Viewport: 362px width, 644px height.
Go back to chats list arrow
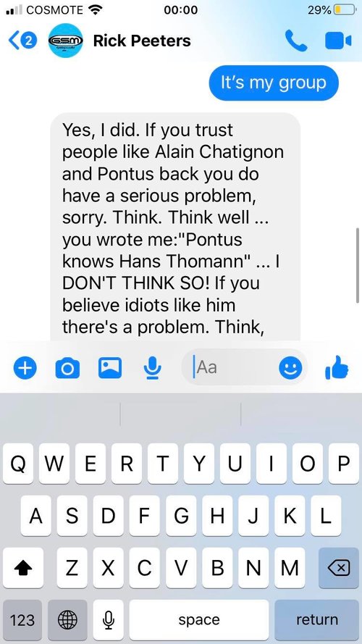click(23, 41)
